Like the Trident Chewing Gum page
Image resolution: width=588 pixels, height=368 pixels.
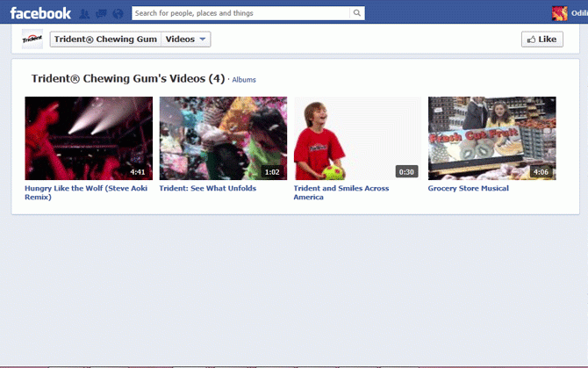(541, 40)
